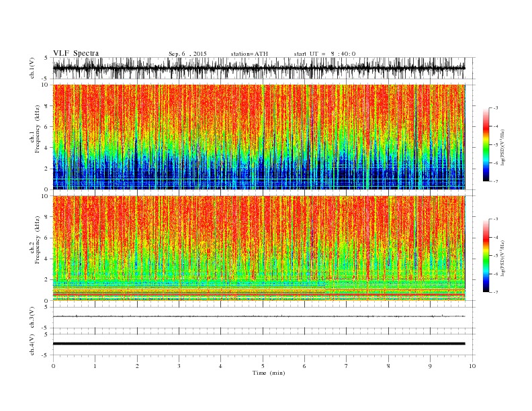Click time-axis tick label "1"
This screenshot has width=532, height=411.
(x=95, y=366)
